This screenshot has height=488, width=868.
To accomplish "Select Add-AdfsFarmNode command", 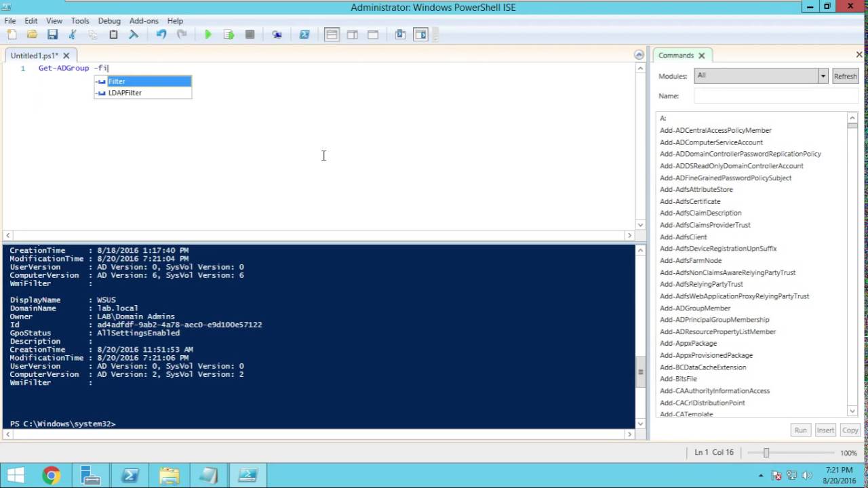I will point(690,261).
